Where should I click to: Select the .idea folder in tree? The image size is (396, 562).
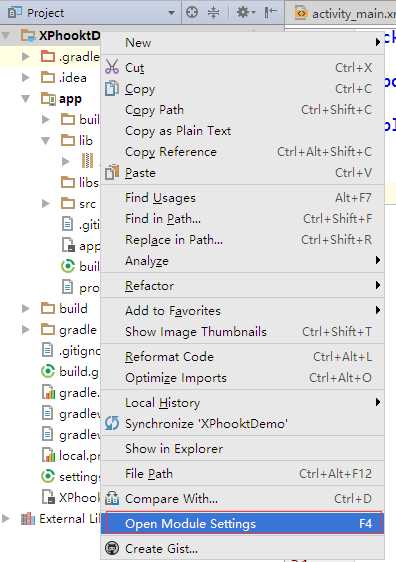click(64, 77)
